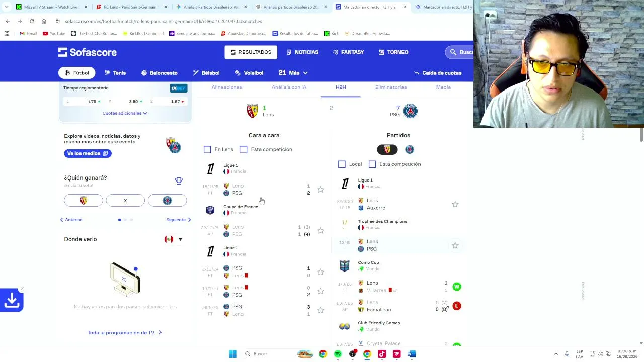
Task: Check the En Lens checkbox
Action: tap(207, 149)
